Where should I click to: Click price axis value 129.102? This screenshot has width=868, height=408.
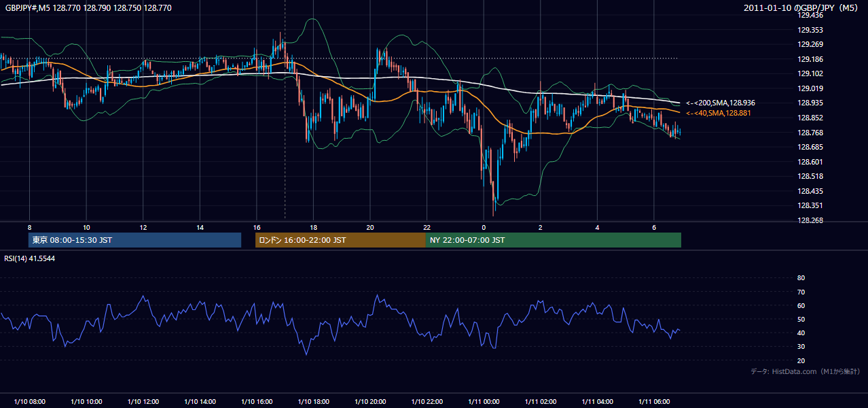pos(811,73)
